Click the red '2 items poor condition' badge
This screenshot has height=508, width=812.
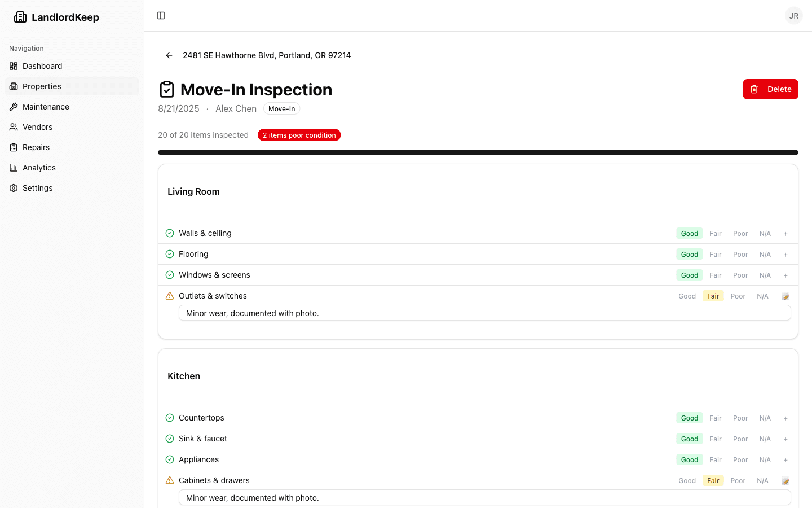pos(299,135)
